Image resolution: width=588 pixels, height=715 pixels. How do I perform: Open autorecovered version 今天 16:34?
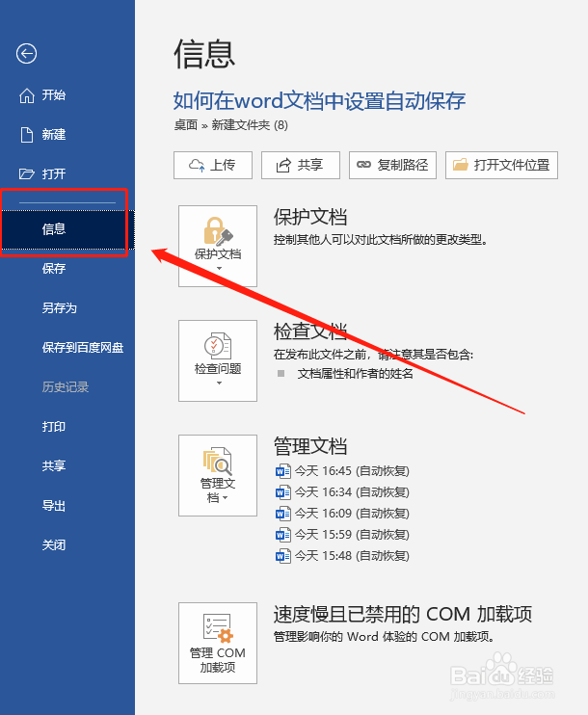coord(342,492)
